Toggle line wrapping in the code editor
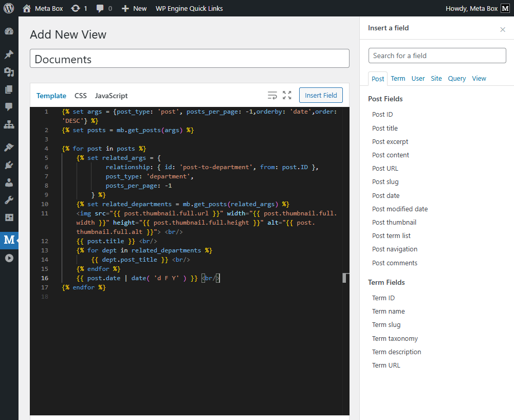 272,95
